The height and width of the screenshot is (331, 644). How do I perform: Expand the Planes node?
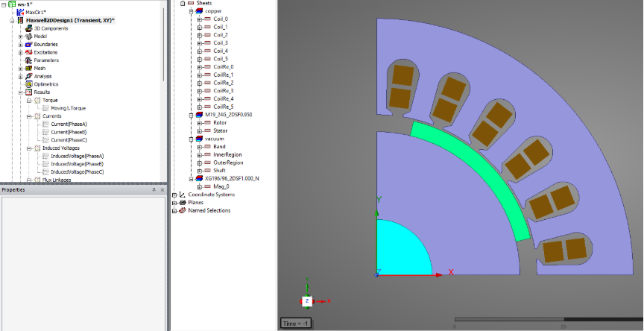click(174, 202)
